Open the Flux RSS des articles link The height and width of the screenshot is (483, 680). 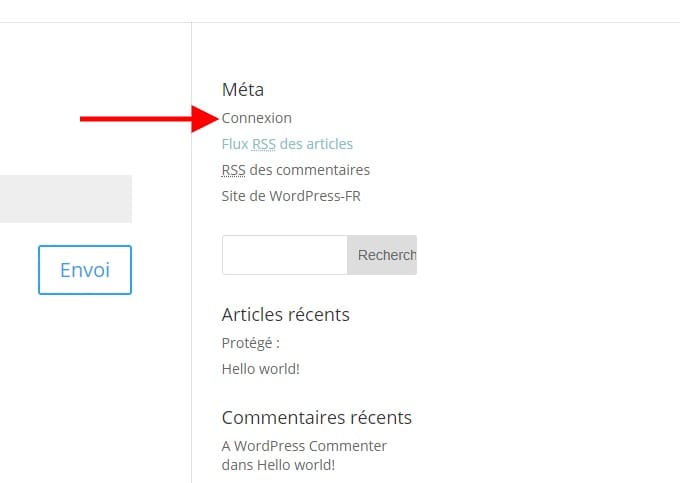coord(287,144)
